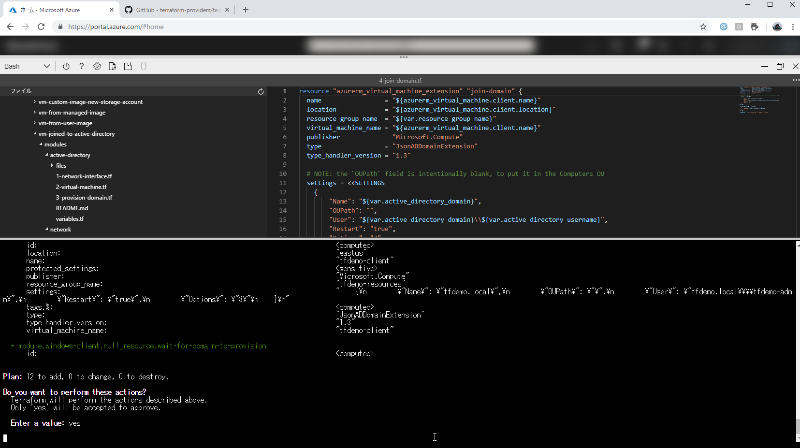
Task: Open Chrome three-dot menu
Action: 793,27
